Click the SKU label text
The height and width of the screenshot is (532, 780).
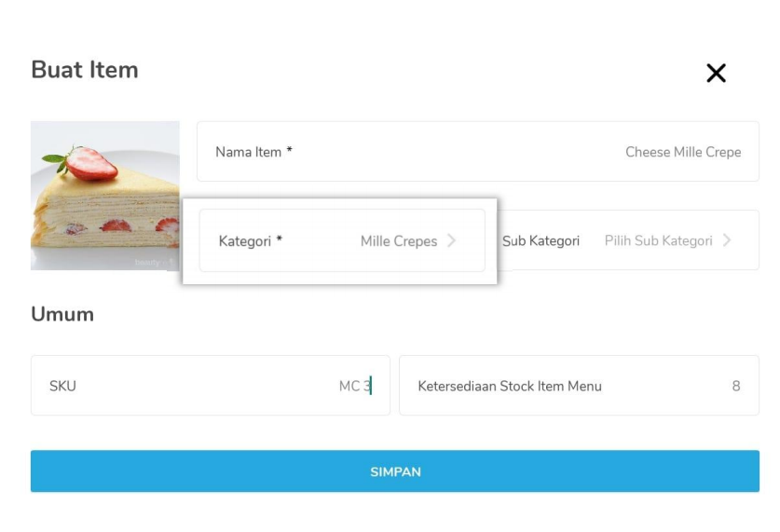pos(62,386)
